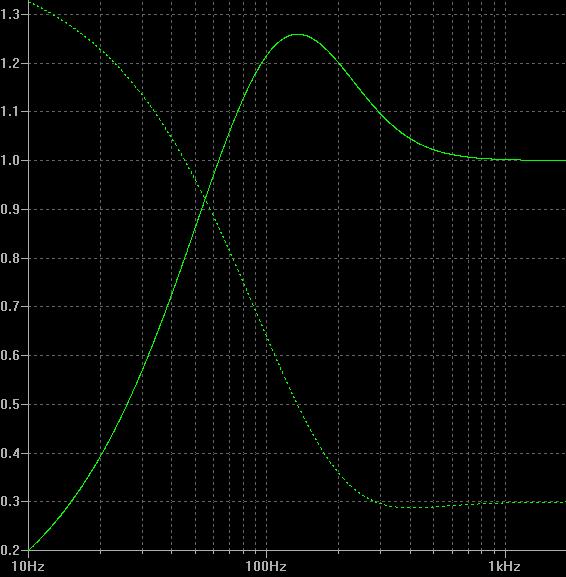
Task: Click the 0.9 vertical axis value
Action: (x=10, y=209)
